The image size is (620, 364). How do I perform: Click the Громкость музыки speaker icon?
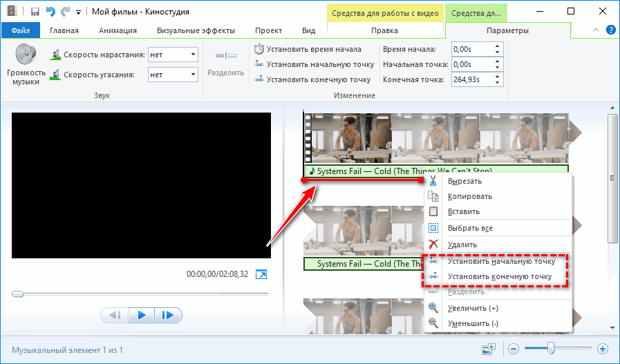(26, 54)
